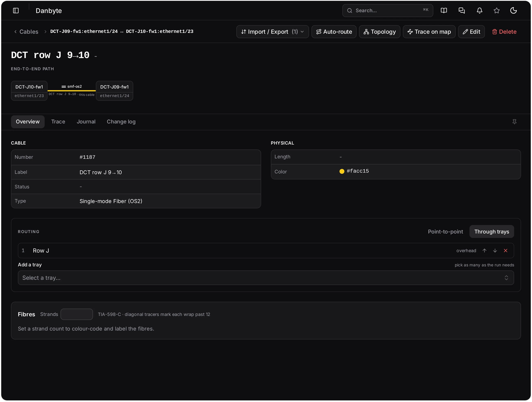
Task: Open notifications bell
Action: coord(479,11)
